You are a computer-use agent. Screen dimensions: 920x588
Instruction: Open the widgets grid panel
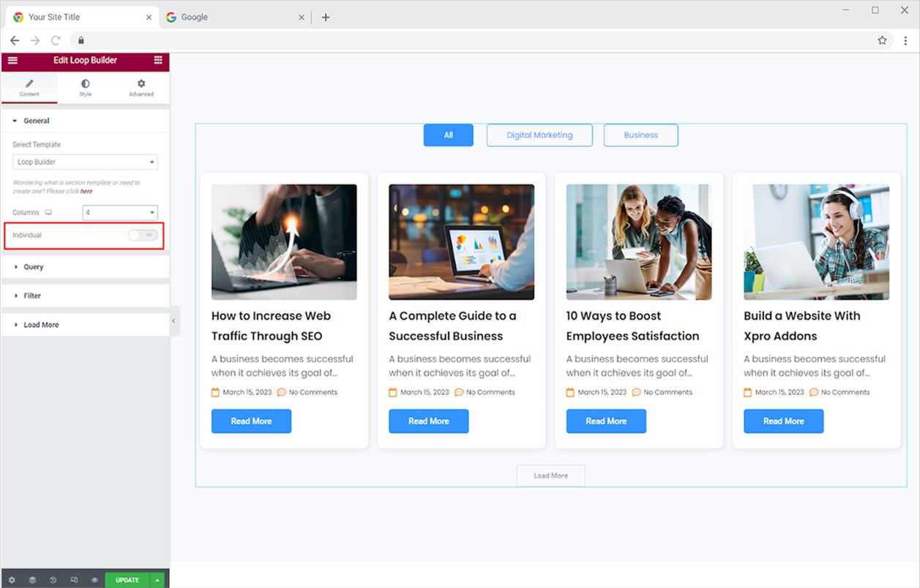(158, 61)
